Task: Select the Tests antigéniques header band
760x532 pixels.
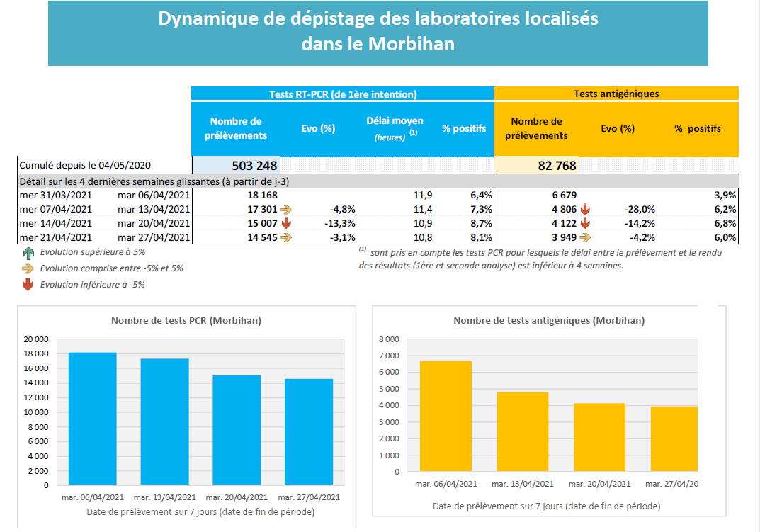Action: click(x=616, y=94)
